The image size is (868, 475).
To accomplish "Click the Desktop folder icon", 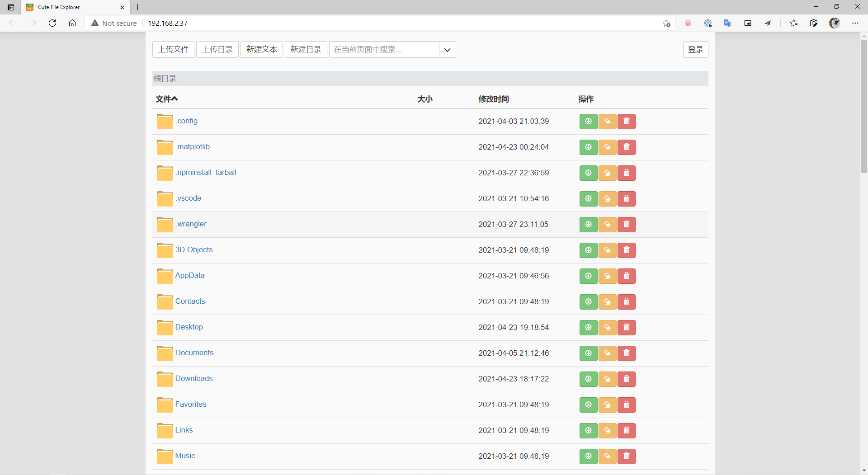I will point(165,328).
